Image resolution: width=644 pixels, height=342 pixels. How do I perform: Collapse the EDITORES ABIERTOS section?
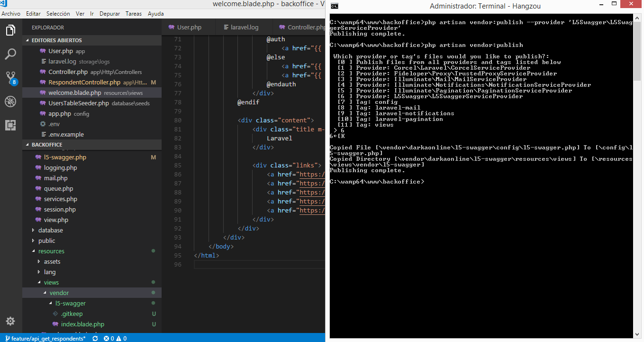click(x=57, y=40)
